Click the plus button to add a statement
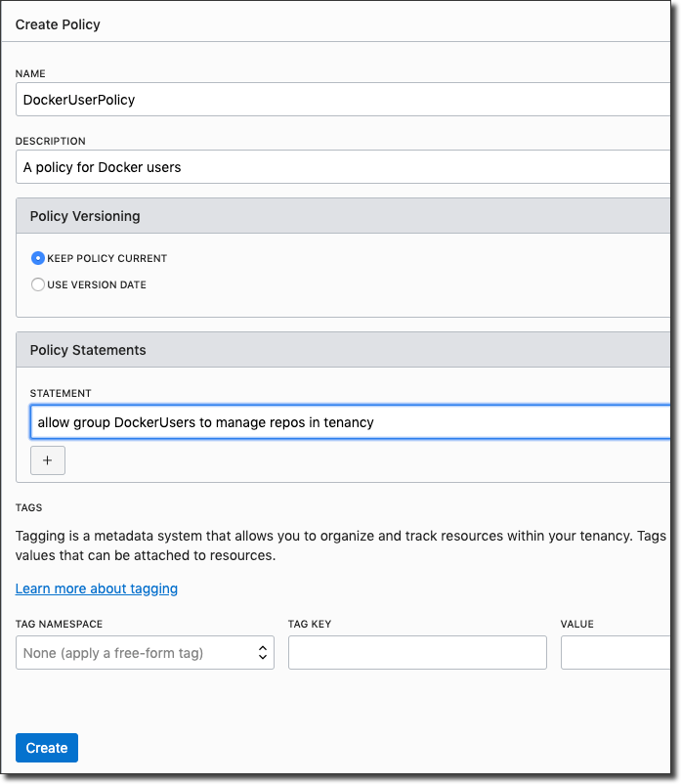 [x=48, y=460]
